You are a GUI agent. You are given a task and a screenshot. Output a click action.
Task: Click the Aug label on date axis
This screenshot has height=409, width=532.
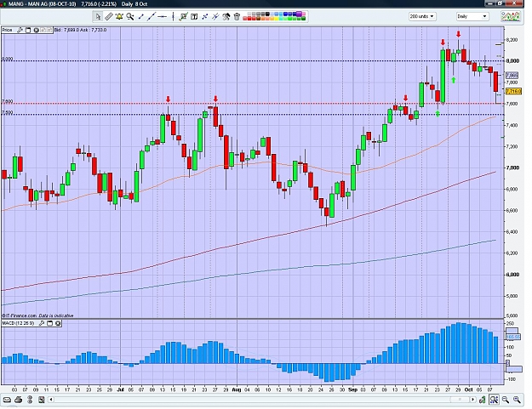click(x=236, y=389)
